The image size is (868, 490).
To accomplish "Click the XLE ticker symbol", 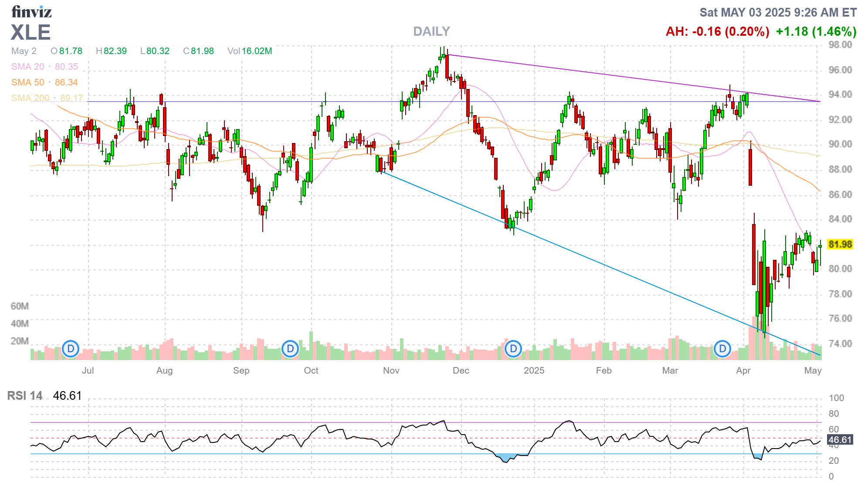I will [31, 33].
